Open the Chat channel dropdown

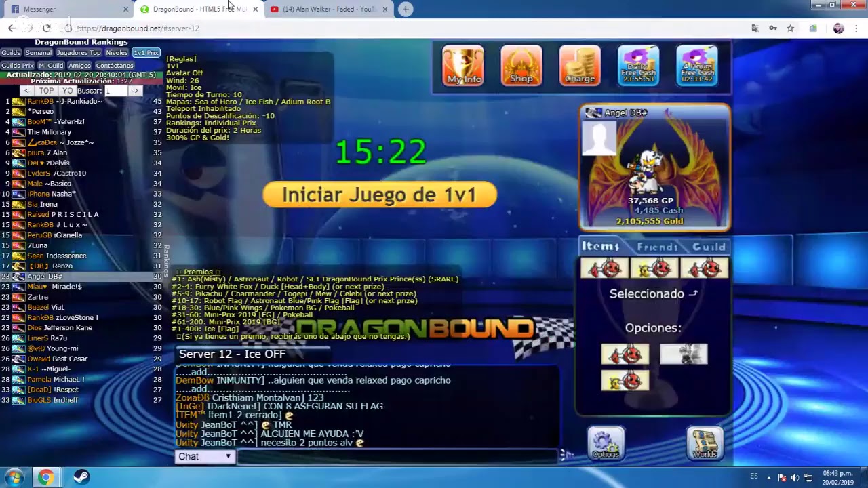pos(205,456)
